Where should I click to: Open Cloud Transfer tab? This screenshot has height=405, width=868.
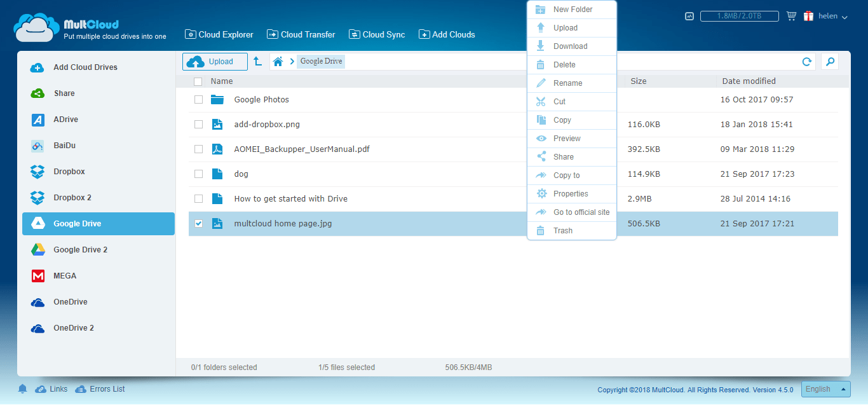[301, 34]
